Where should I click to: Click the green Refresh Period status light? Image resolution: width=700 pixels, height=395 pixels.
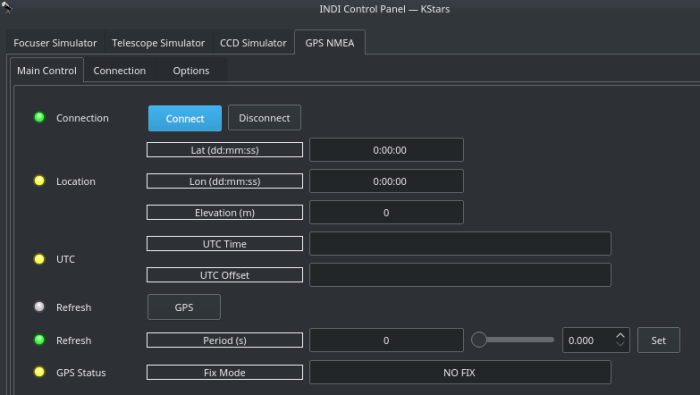point(39,340)
